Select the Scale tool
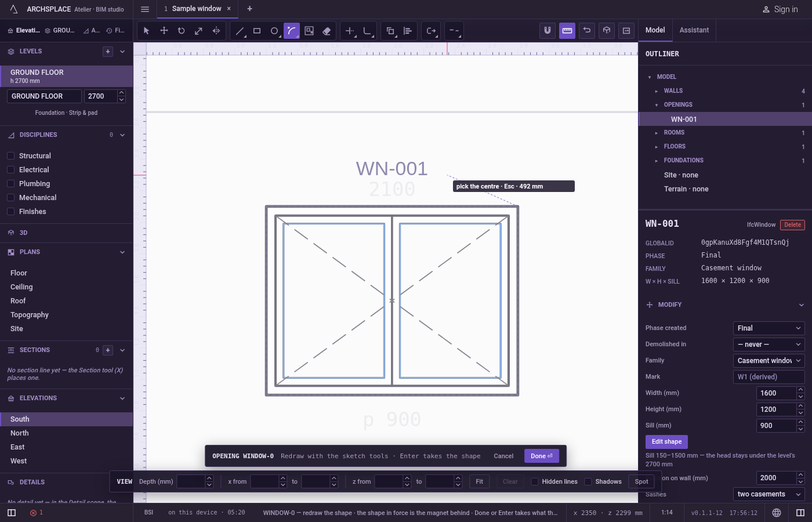 [198, 31]
